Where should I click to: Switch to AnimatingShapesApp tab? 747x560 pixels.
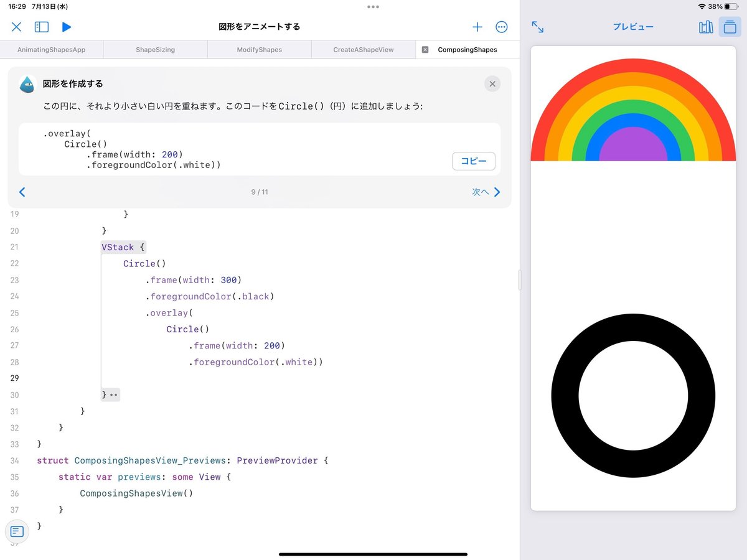(52, 50)
